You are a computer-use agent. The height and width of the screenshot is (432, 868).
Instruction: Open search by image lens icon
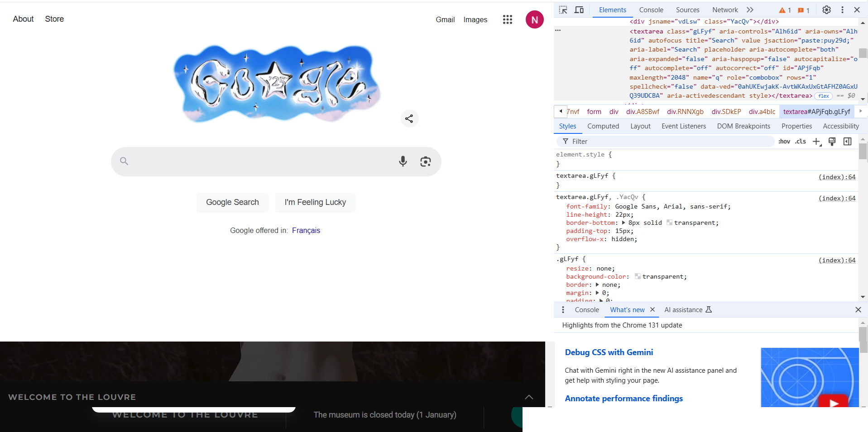(425, 161)
